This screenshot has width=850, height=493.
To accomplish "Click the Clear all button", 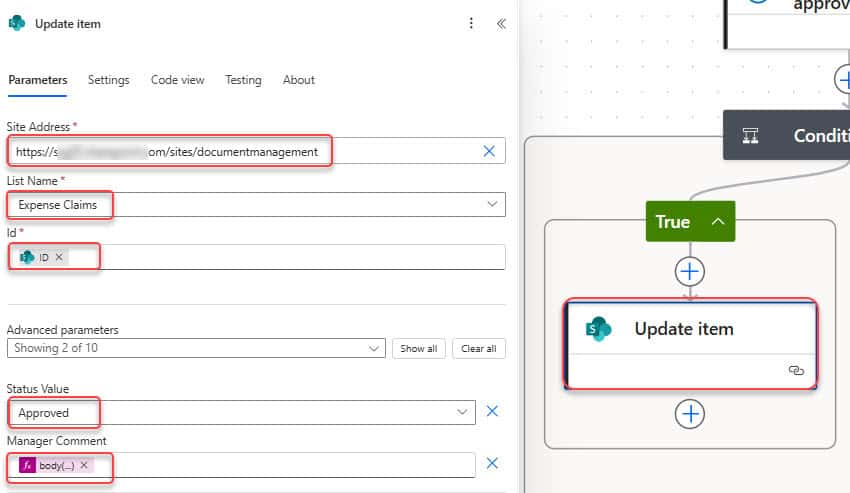I will pos(479,349).
